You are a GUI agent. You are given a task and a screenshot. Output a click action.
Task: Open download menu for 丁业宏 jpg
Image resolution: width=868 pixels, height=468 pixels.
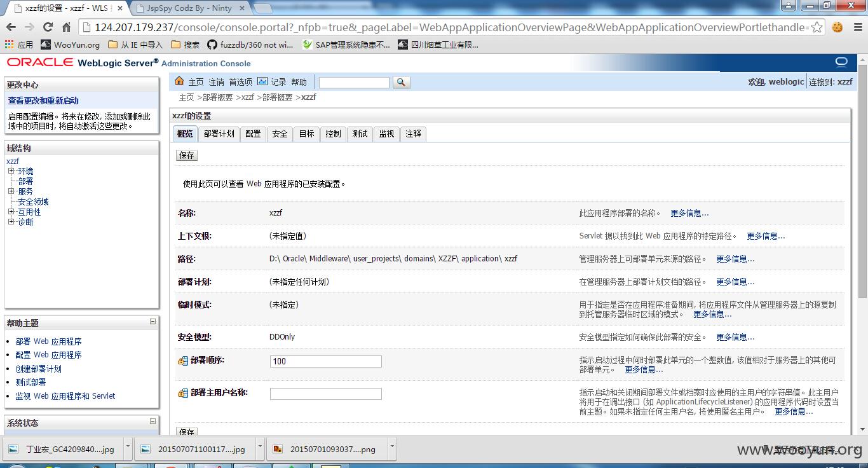coord(128,448)
